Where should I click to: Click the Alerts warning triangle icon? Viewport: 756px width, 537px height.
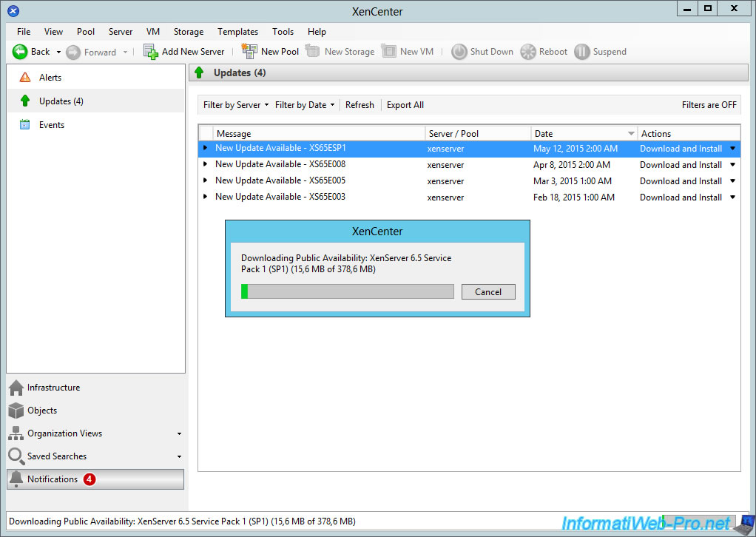point(25,77)
